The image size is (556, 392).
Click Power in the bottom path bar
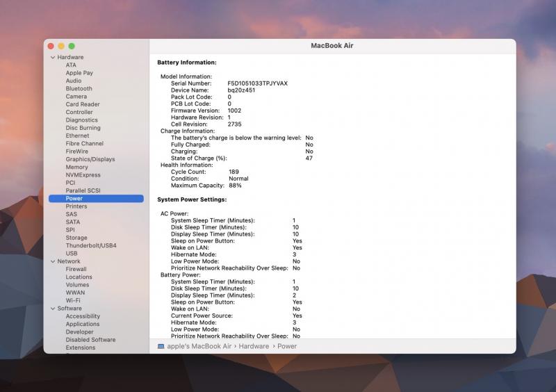287,347
